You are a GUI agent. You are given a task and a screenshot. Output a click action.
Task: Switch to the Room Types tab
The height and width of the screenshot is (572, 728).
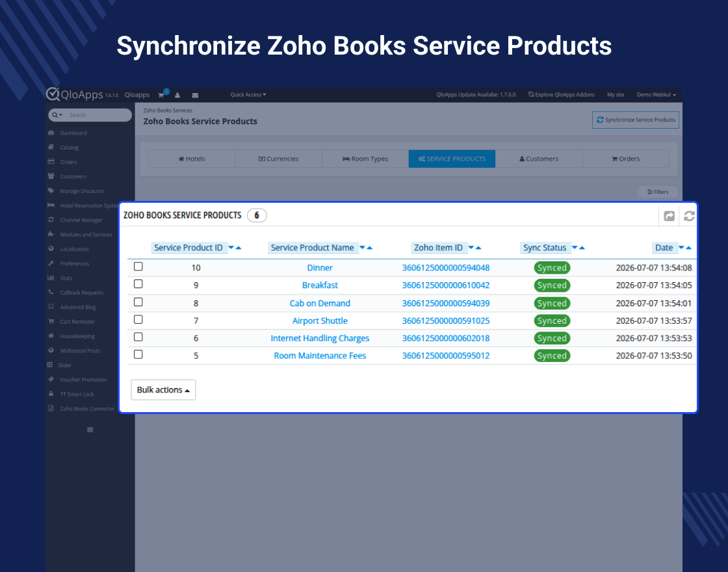pos(365,159)
